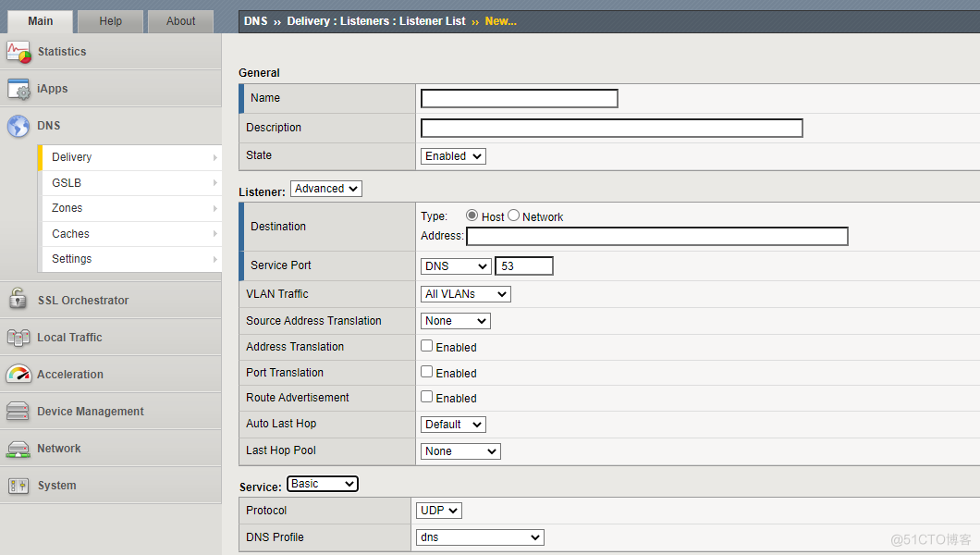This screenshot has height=555, width=980.
Task: Click the Statistics chart icon
Action: [x=18, y=52]
